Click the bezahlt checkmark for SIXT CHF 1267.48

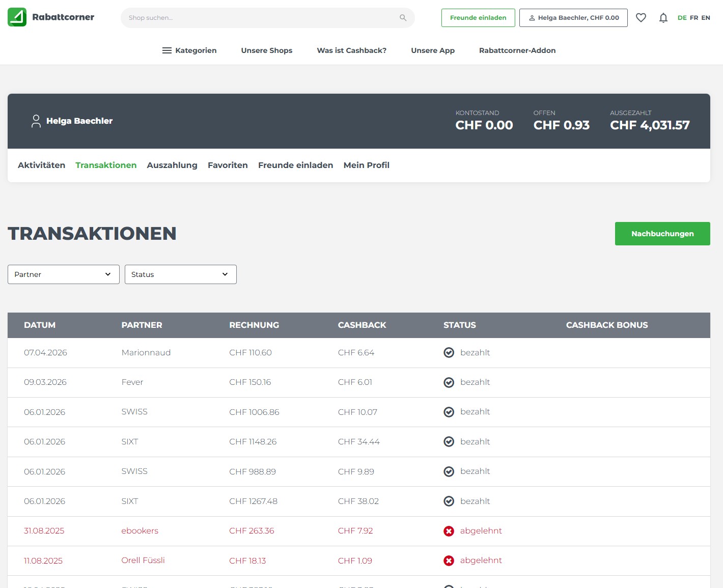coord(449,501)
